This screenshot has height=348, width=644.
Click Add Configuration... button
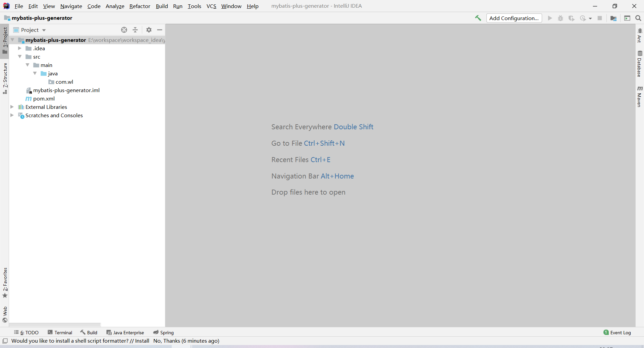click(514, 18)
